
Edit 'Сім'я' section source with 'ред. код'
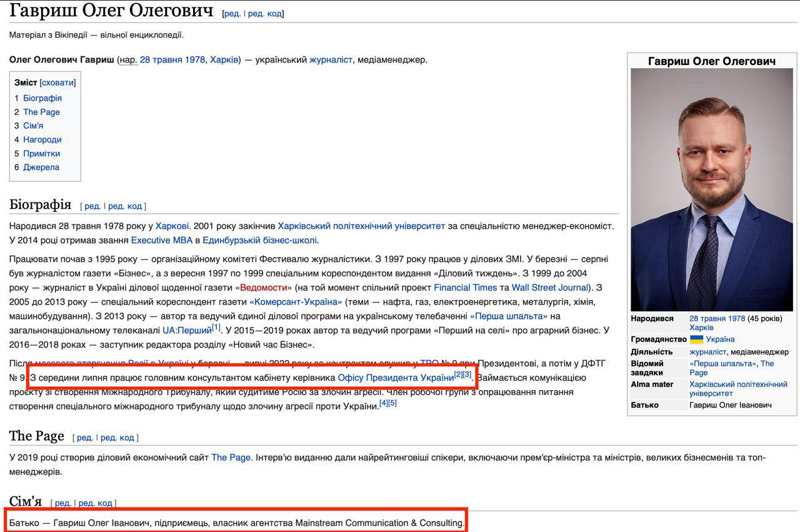(x=95, y=503)
